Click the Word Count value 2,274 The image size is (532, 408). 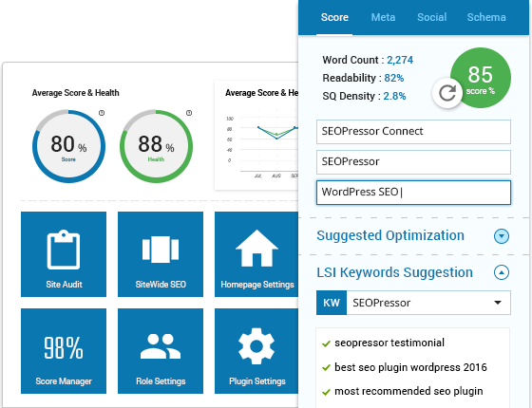400,60
